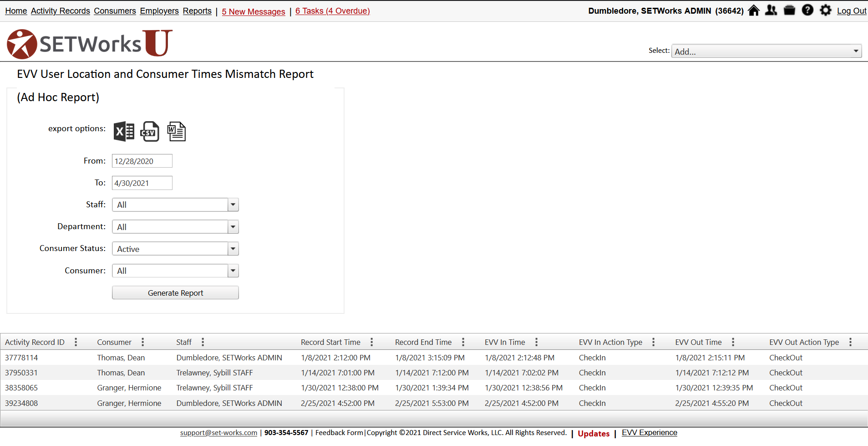
Task: Open Activity Record ID column menu
Action: (76, 342)
